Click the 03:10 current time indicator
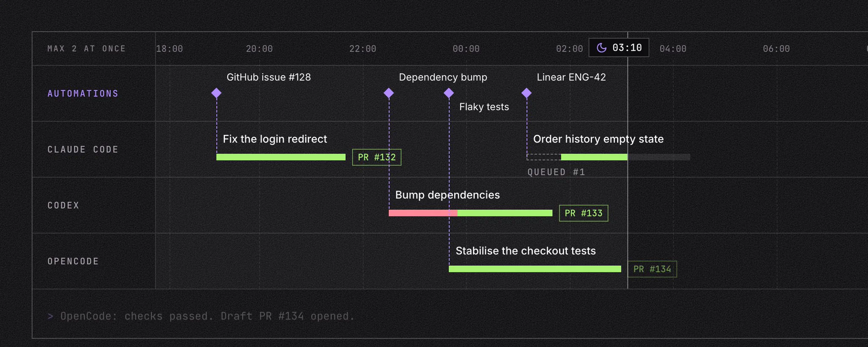Image resolution: width=868 pixels, height=347 pixels. 619,47
